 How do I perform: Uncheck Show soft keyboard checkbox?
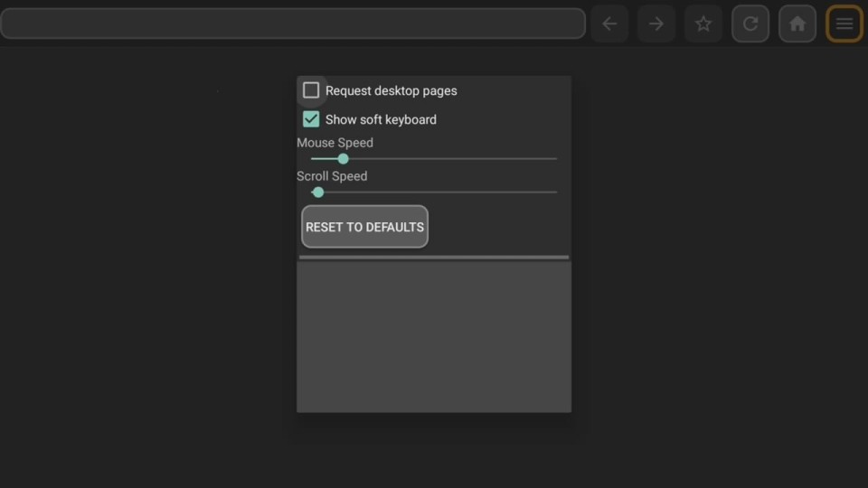point(311,119)
